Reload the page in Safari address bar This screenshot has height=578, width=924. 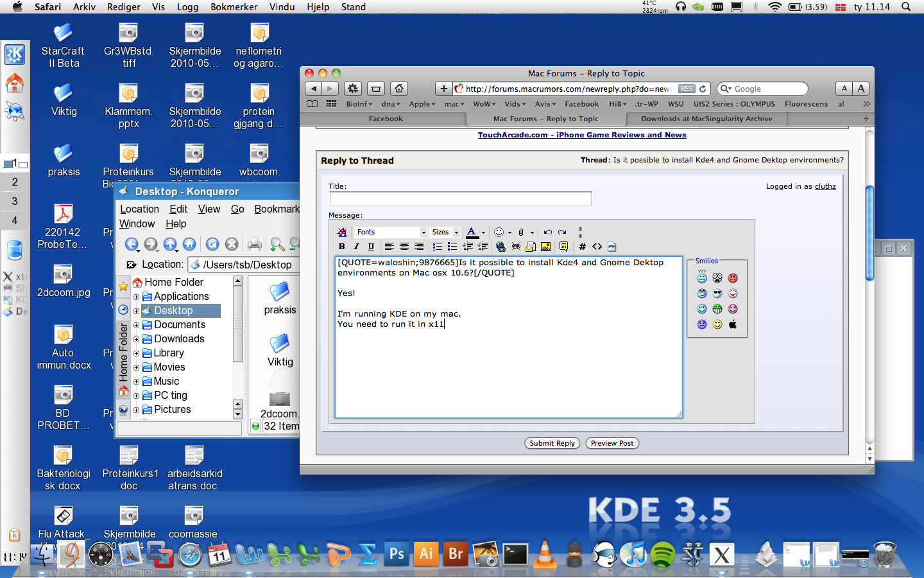pos(703,89)
